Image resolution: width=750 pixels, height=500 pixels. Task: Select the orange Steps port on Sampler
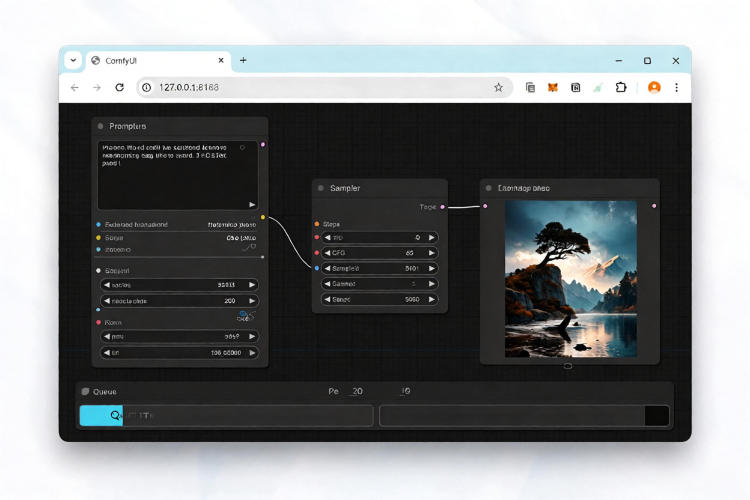317,224
